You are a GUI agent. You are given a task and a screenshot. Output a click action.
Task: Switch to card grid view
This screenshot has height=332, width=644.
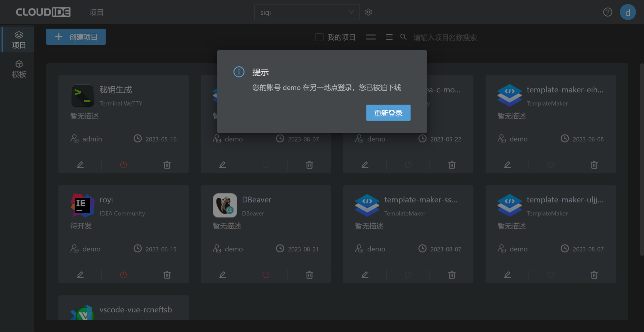pos(371,37)
